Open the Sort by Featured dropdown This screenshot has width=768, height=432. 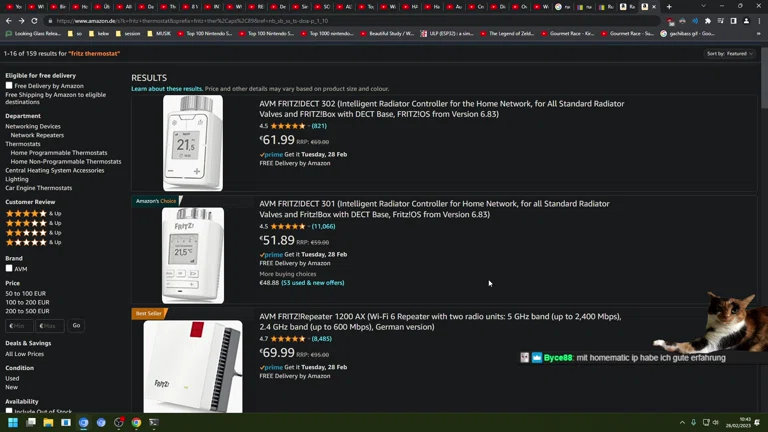(x=729, y=54)
